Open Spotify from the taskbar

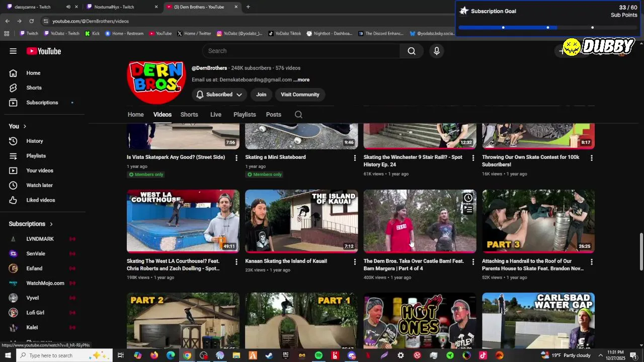(318, 355)
